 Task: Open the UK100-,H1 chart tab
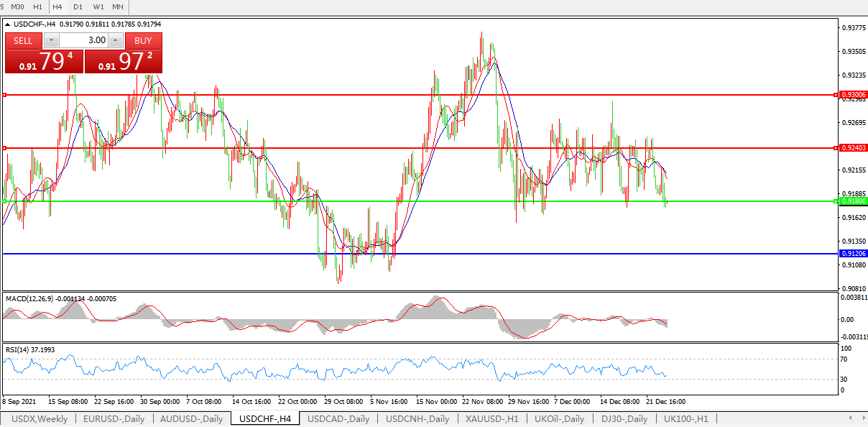[685, 418]
